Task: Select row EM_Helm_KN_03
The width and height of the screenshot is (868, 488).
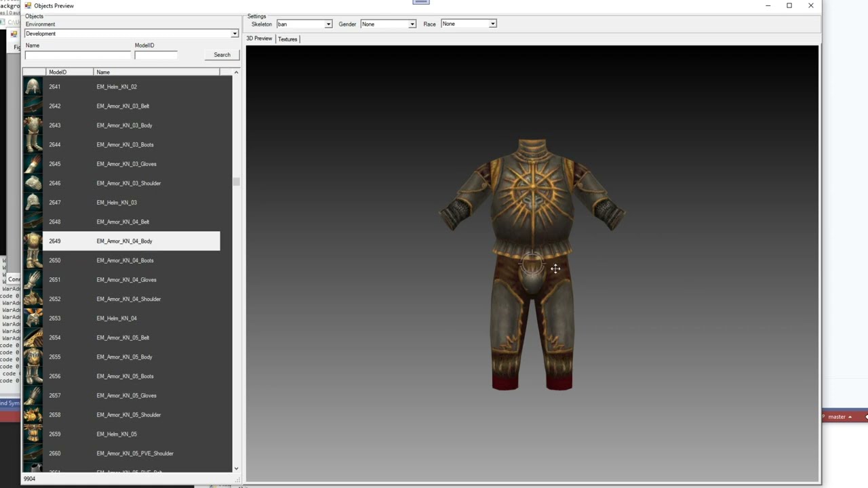Action: pos(132,203)
